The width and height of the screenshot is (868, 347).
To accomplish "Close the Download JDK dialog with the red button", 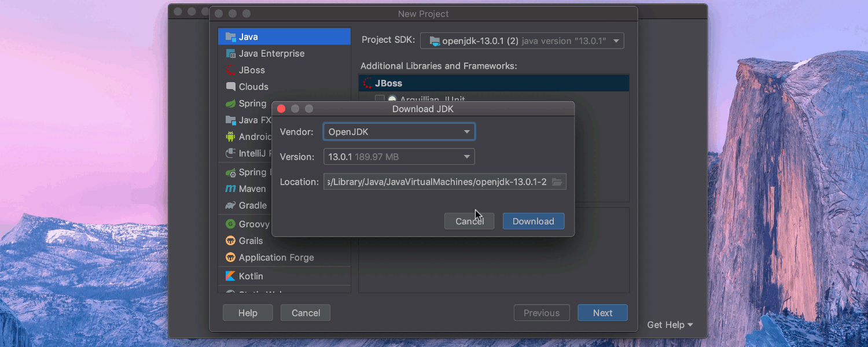I will pyautogui.click(x=281, y=109).
